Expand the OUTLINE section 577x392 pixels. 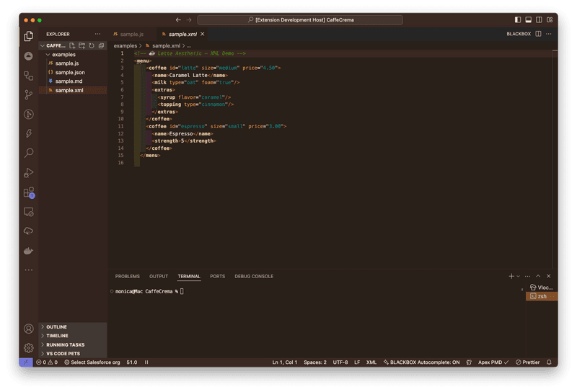tap(73, 327)
